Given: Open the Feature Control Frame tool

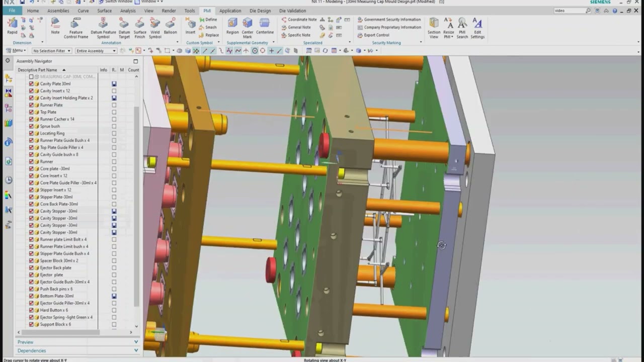Looking at the screenshot, I should [75, 28].
